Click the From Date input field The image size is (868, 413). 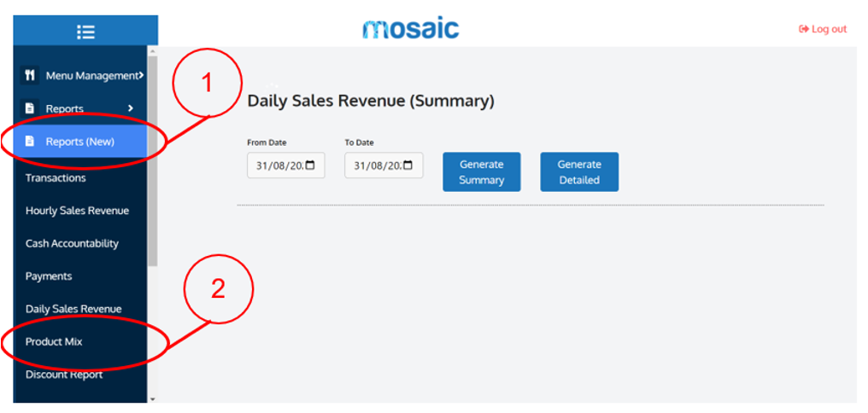(286, 166)
